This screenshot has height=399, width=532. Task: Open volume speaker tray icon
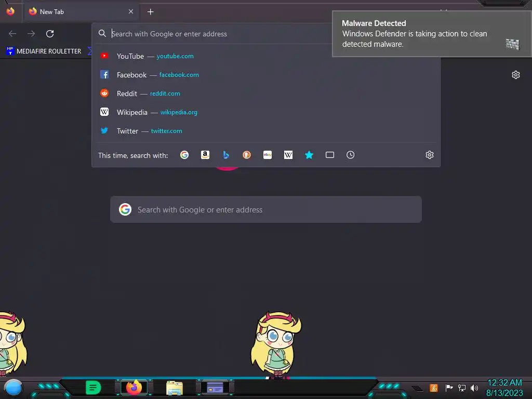pos(474,388)
